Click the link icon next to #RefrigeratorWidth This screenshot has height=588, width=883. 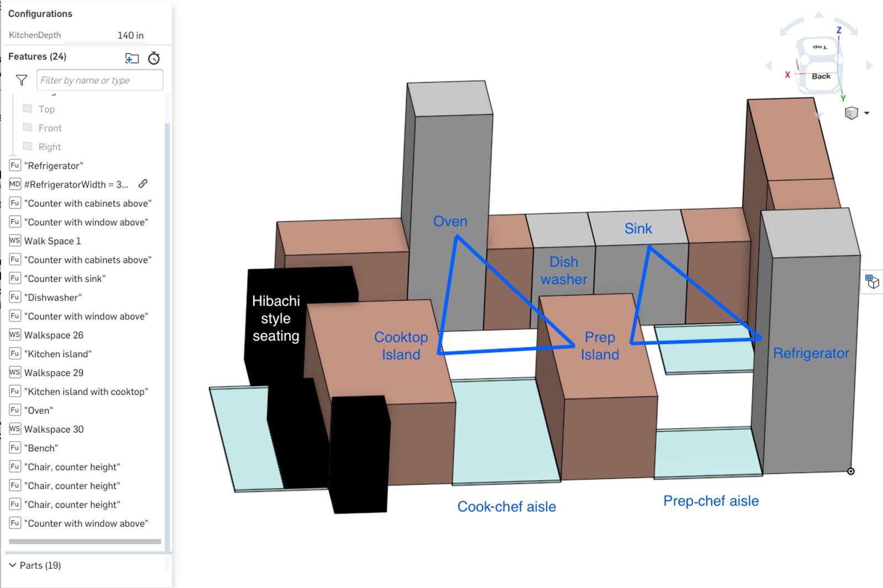click(x=143, y=184)
